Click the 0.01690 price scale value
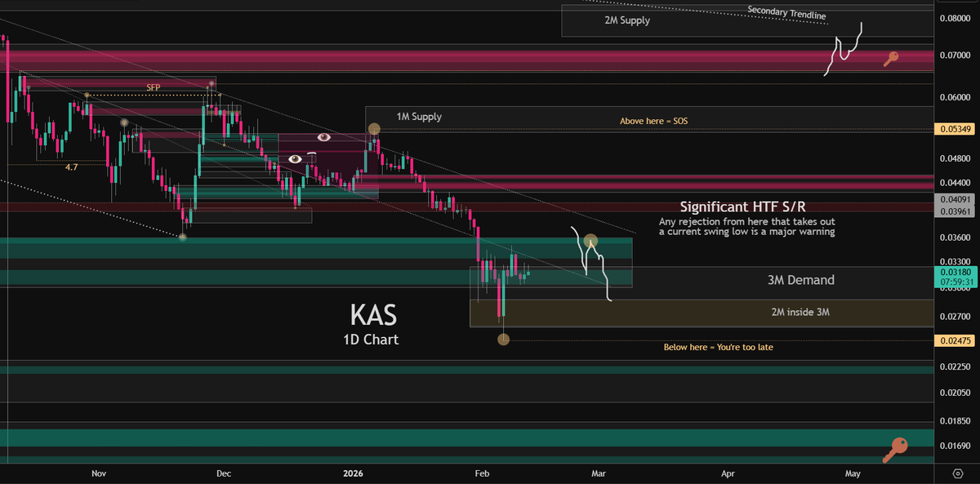The height and width of the screenshot is (484, 980). [x=954, y=446]
